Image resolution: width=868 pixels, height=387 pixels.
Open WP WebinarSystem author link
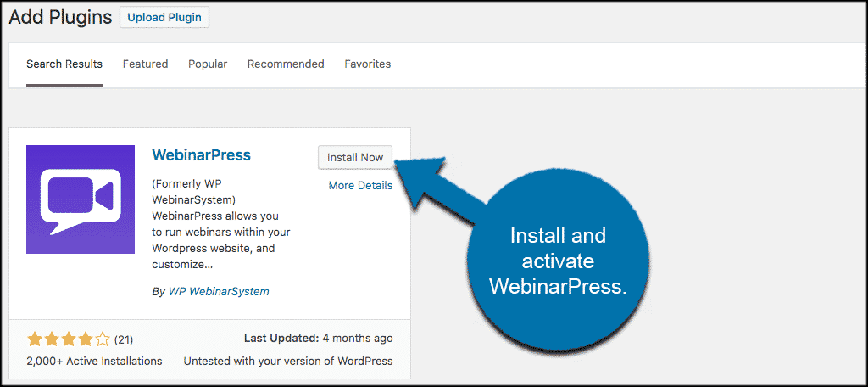coord(219,291)
